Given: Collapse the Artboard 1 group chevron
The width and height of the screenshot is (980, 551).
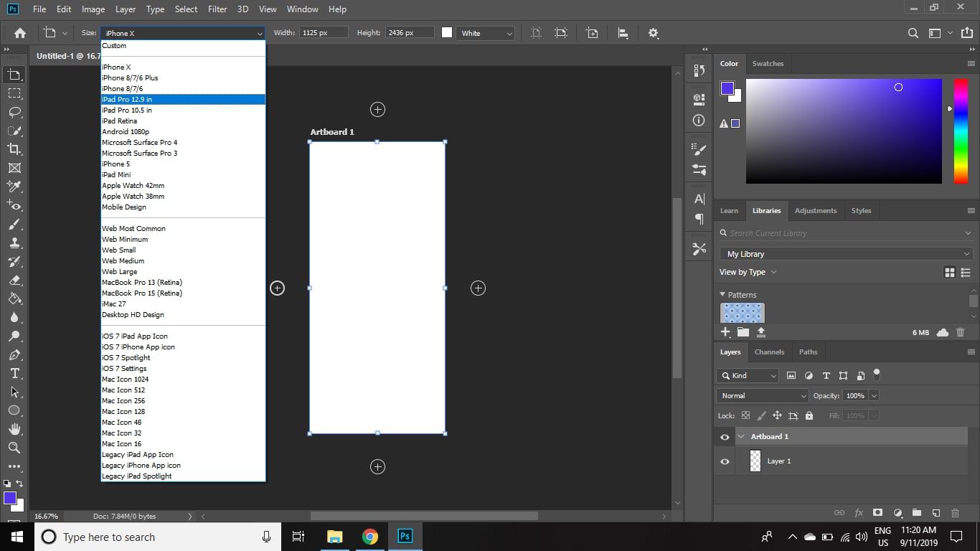Looking at the screenshot, I should pyautogui.click(x=741, y=437).
